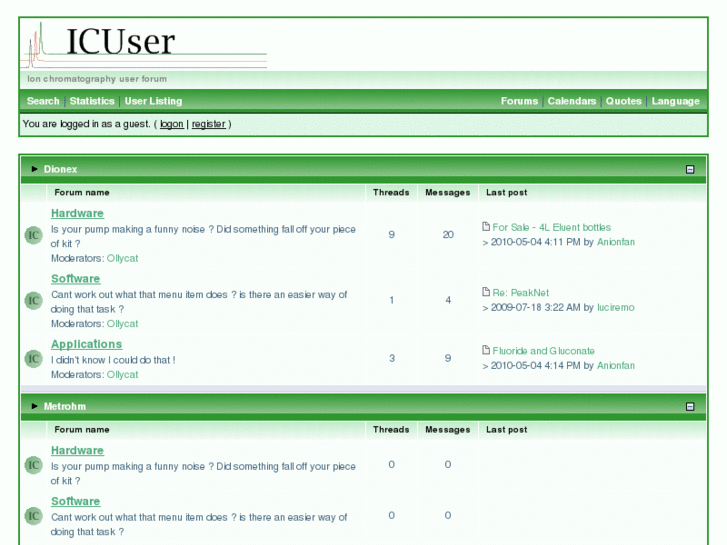This screenshot has width=727, height=545.
Task: Open moderator Ollycat under Dionex Software
Action: 122,324
